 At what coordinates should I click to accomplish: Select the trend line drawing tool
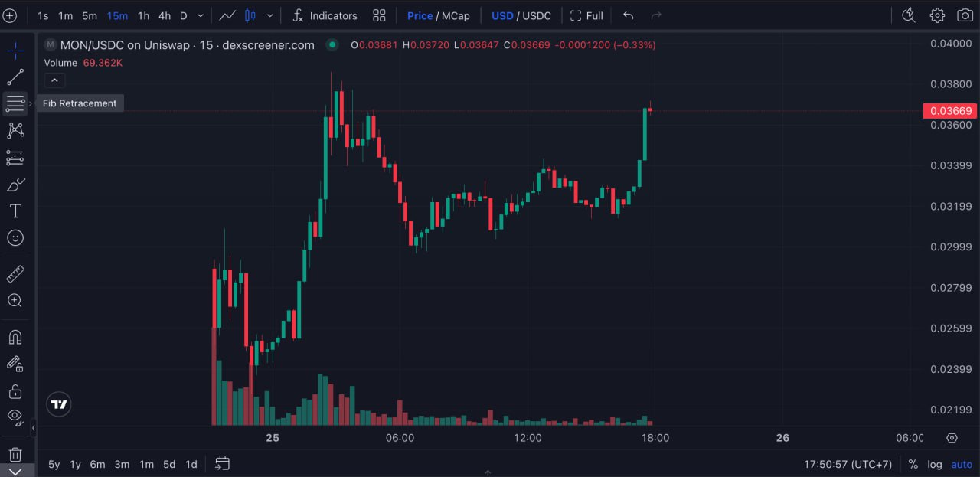15,77
